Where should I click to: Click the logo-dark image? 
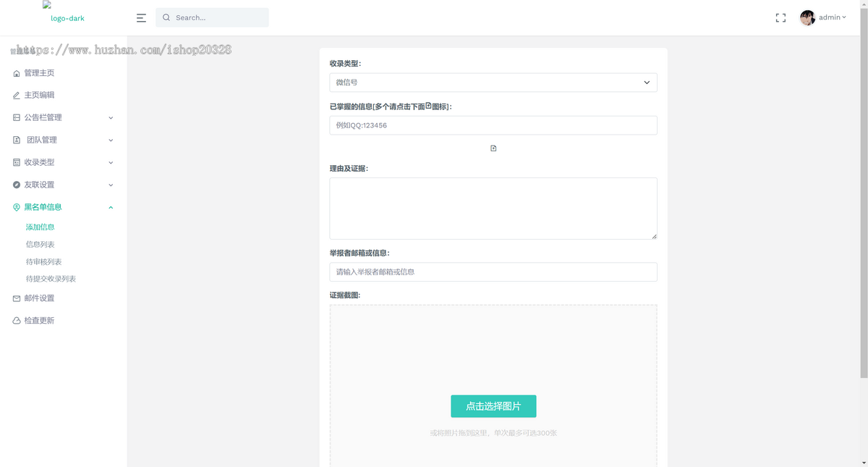tap(64, 12)
